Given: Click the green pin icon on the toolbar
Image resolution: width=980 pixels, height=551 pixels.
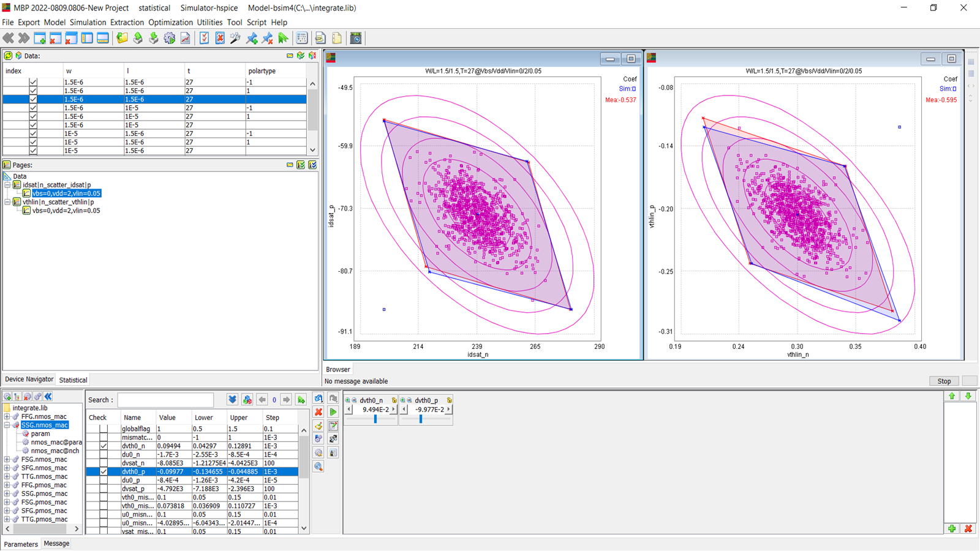Looking at the screenshot, I should [x=251, y=38].
